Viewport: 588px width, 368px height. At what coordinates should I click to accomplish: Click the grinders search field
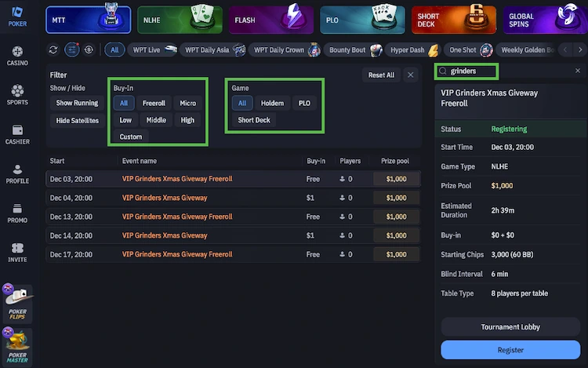tap(472, 71)
